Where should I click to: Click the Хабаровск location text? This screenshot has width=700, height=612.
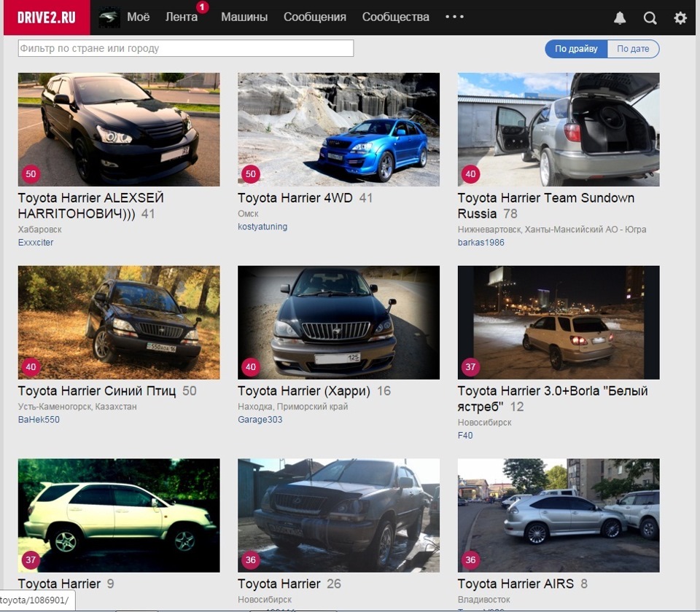(x=39, y=229)
